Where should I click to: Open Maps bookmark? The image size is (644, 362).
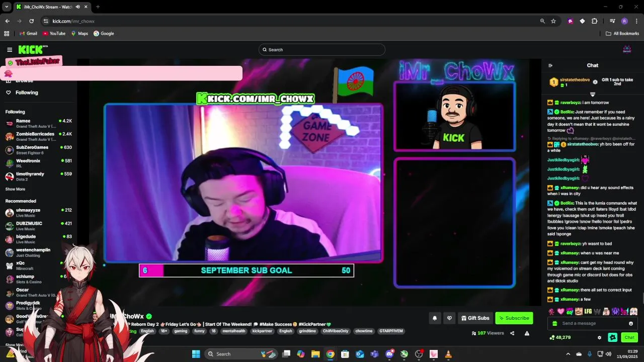coord(79,34)
